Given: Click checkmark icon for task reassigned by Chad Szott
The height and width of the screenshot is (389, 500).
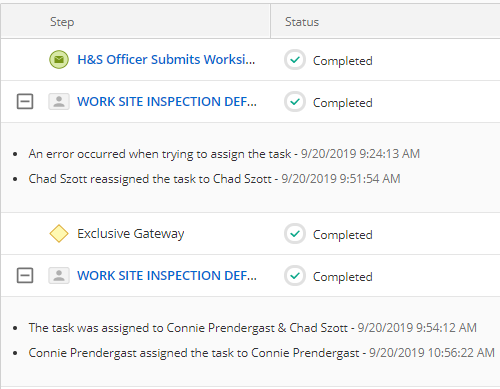Looking at the screenshot, I should click(x=295, y=102).
